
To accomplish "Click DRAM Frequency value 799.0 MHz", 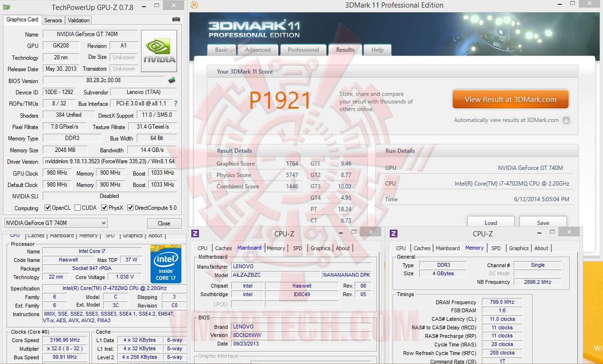I will coord(502,302).
